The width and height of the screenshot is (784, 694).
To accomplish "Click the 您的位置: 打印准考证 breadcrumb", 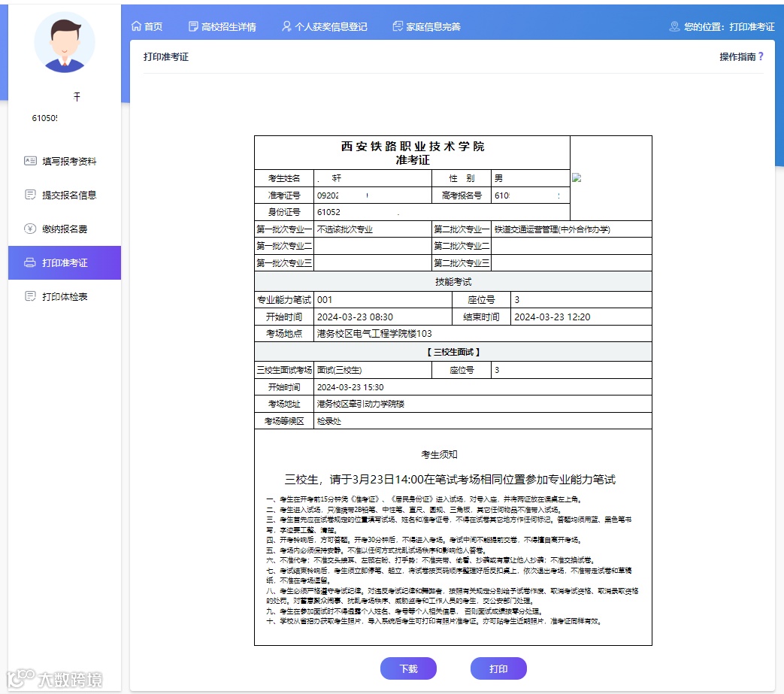I will (x=722, y=26).
